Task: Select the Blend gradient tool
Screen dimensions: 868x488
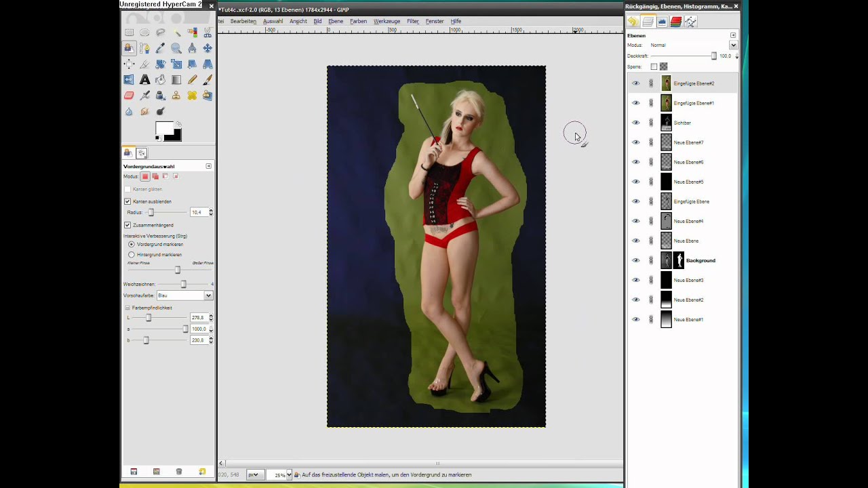Action: [176, 79]
